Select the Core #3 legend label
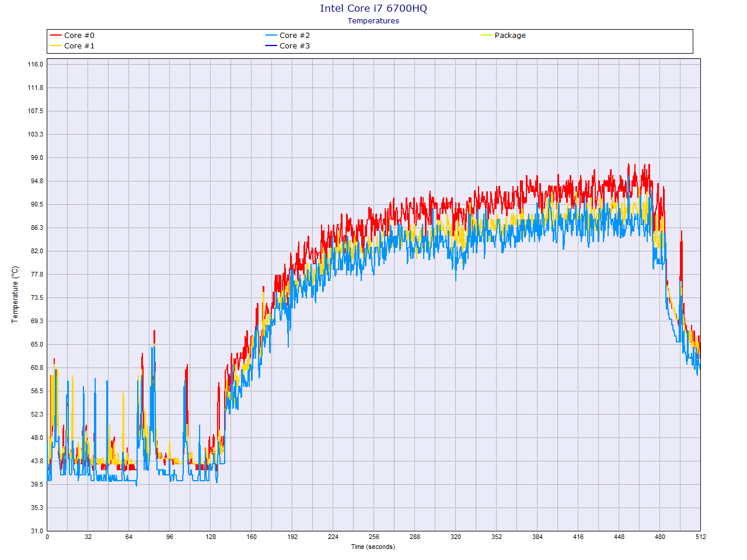 pyautogui.click(x=294, y=46)
